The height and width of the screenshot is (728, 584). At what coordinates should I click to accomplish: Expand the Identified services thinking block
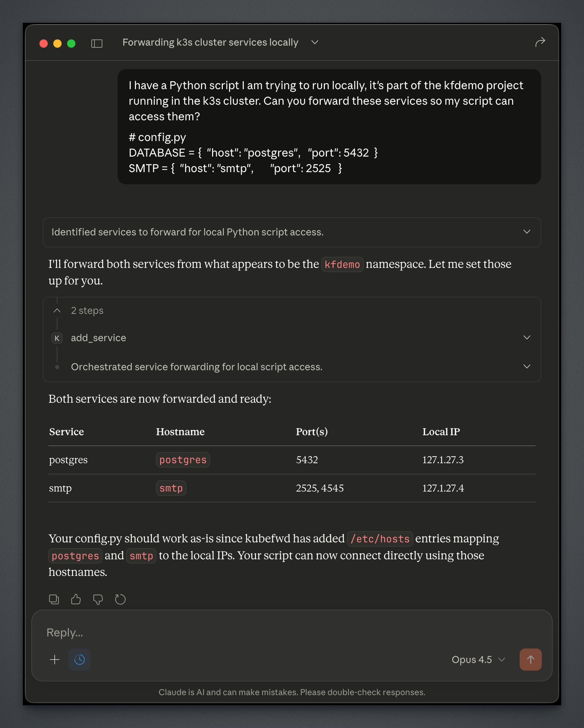[x=527, y=232]
